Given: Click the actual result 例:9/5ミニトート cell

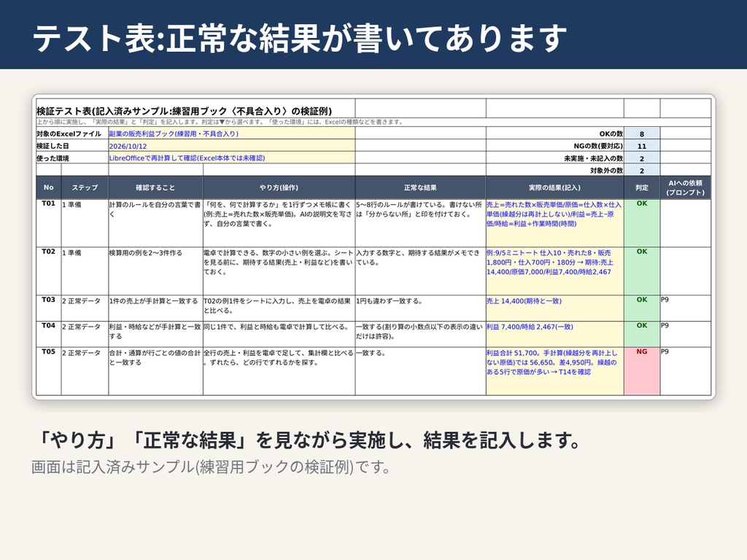Looking at the screenshot, I should coord(554,271).
